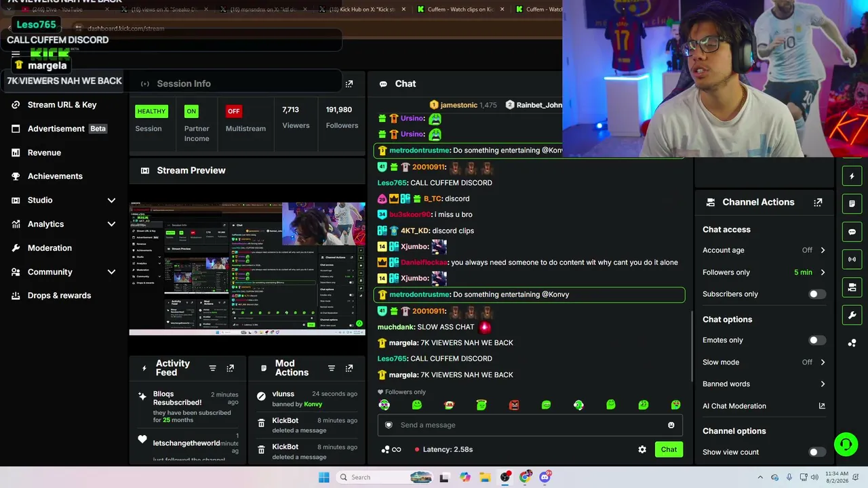Click username Danielflockaa in chat
Viewport: 868px width, 488px height.
click(x=424, y=262)
